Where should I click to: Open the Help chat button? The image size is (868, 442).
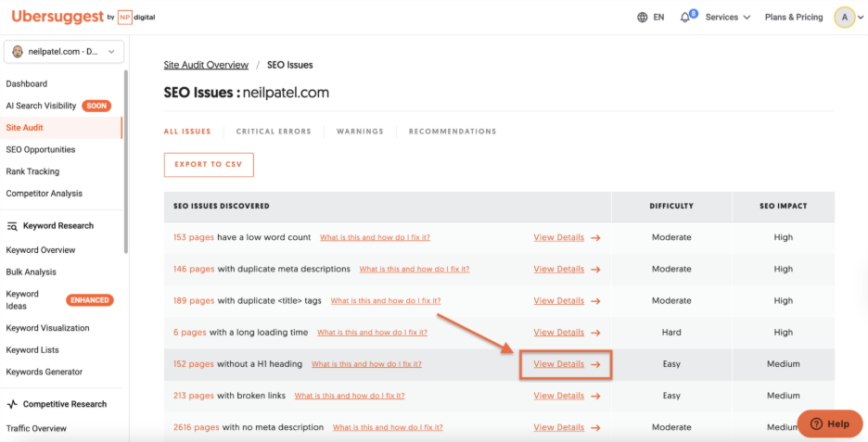[x=830, y=423]
